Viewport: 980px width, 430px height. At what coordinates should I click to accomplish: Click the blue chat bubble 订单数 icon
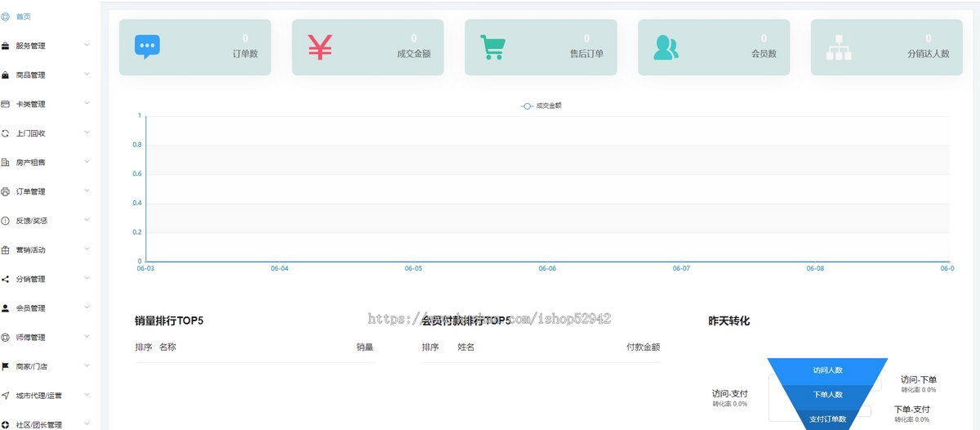click(x=147, y=47)
